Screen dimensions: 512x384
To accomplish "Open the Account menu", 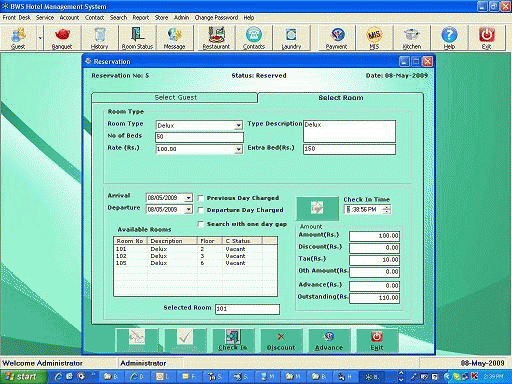I will point(69,17).
